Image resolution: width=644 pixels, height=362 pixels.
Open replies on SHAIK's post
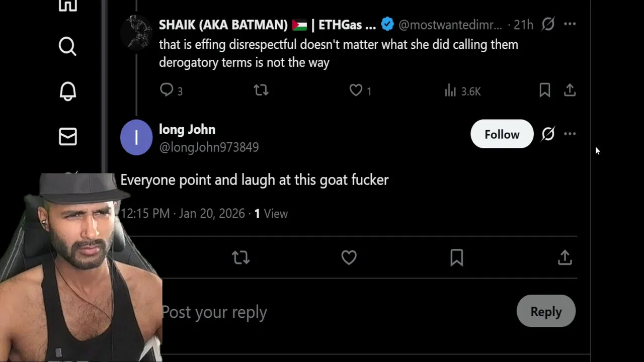(167, 90)
